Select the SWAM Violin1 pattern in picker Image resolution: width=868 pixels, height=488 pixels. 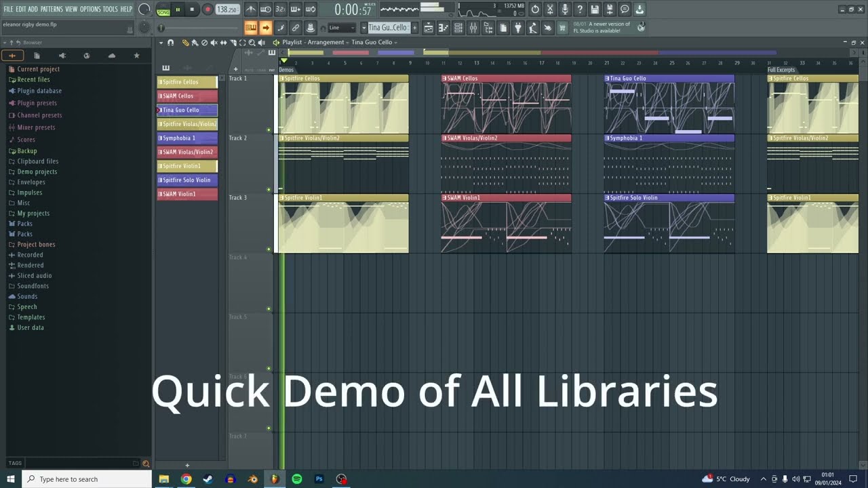(x=187, y=195)
